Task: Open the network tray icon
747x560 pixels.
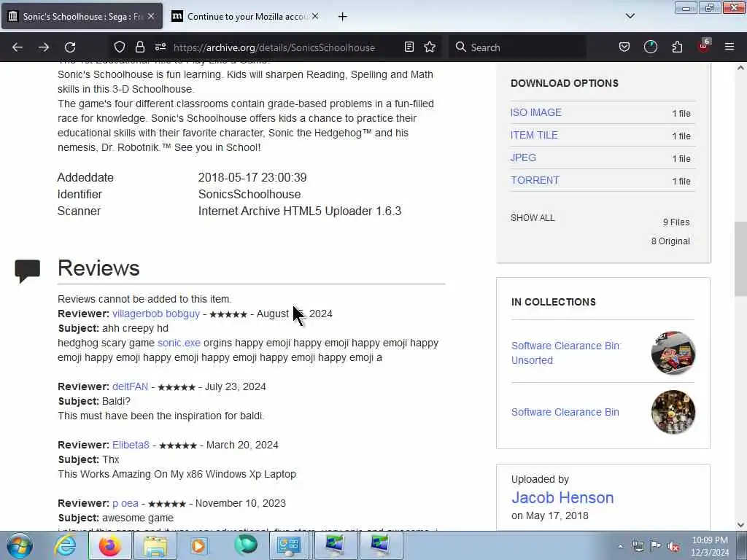Action: (x=638, y=547)
